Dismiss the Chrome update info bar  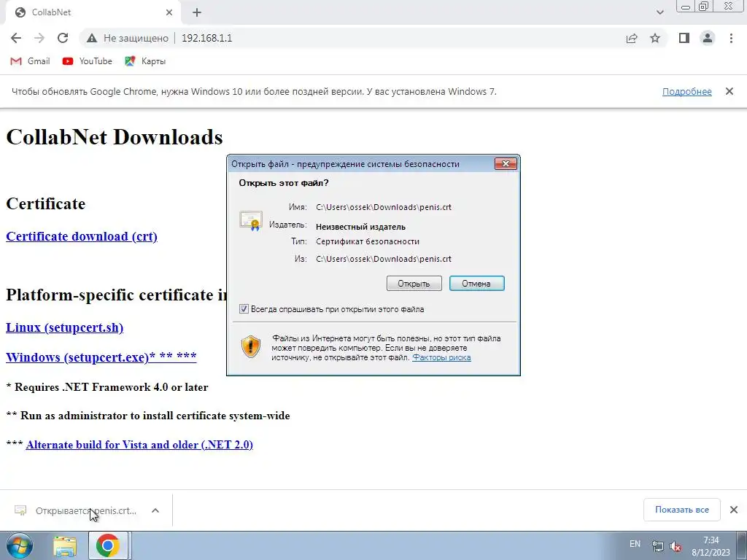click(x=729, y=91)
